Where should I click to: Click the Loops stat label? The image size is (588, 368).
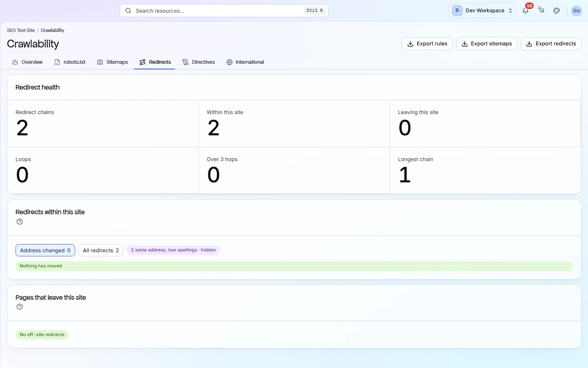pyautogui.click(x=23, y=159)
